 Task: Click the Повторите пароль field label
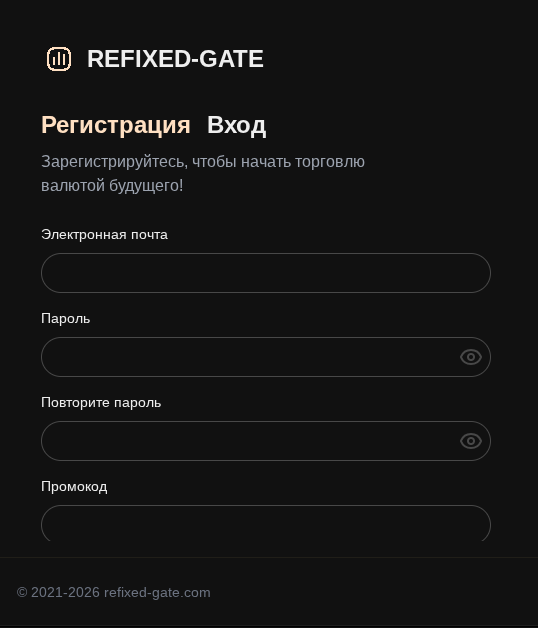click(101, 403)
